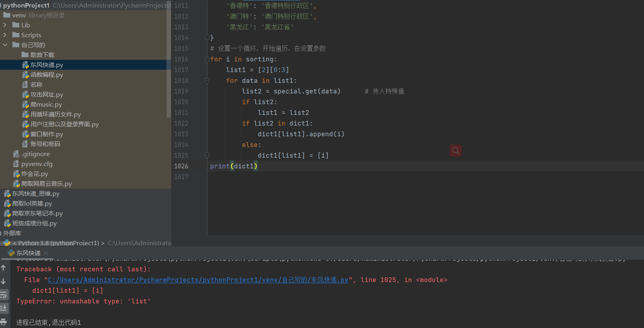This screenshot has height=328, width=644.
Task: Click the Lib folder icon
Action: 16,25
